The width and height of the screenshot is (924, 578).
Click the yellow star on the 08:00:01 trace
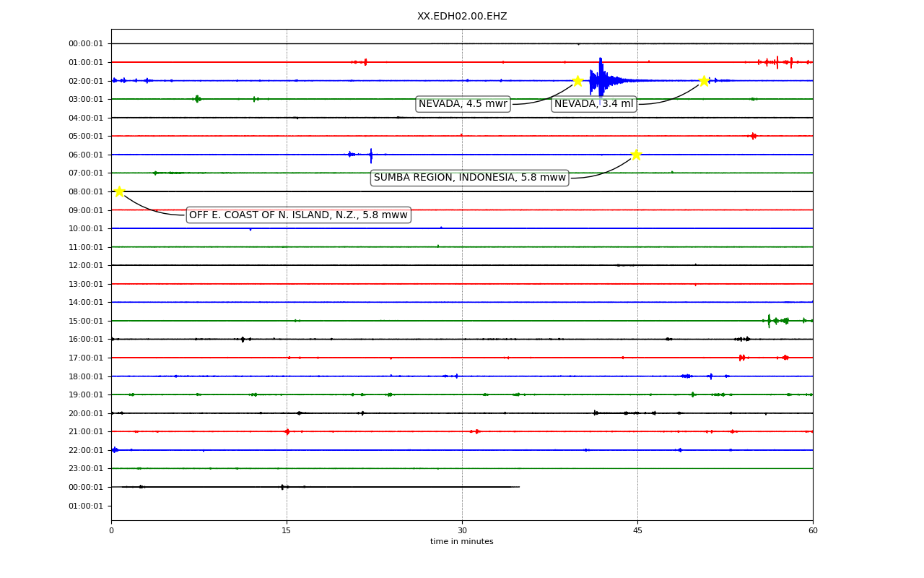coord(119,191)
